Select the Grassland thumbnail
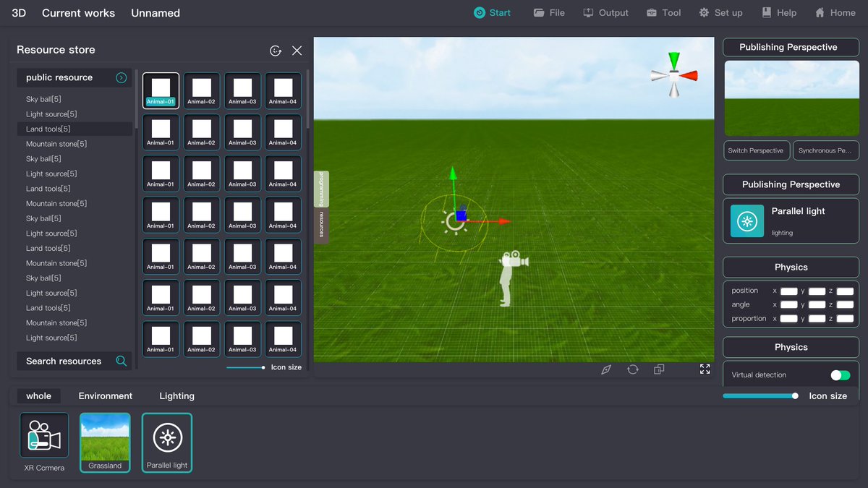The image size is (868, 488). coord(105,442)
